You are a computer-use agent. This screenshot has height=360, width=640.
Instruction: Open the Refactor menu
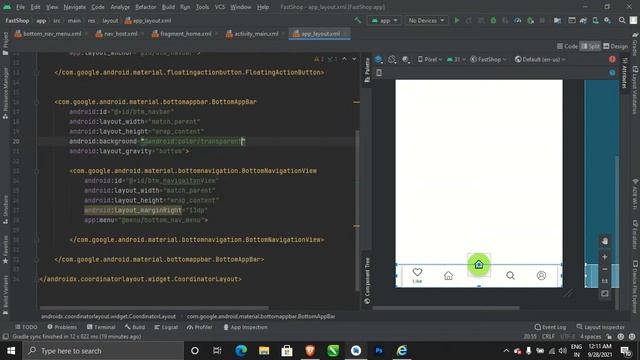click(146, 7)
